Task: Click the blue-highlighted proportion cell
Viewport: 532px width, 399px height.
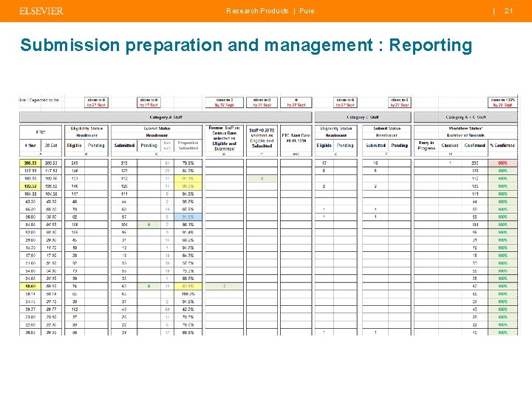Action: pos(188,216)
